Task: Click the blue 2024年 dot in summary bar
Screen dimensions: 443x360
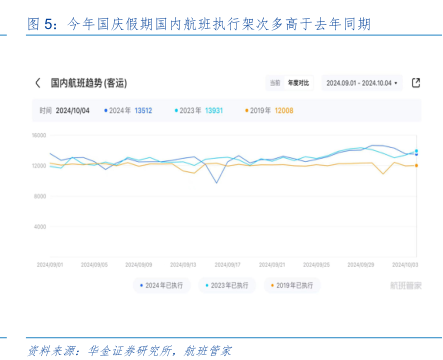Action: [x=106, y=111]
